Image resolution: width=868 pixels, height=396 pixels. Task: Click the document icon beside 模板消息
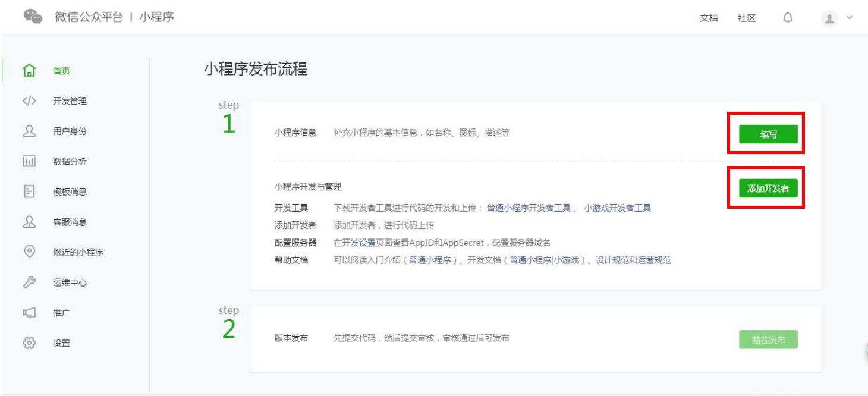pyautogui.click(x=29, y=191)
